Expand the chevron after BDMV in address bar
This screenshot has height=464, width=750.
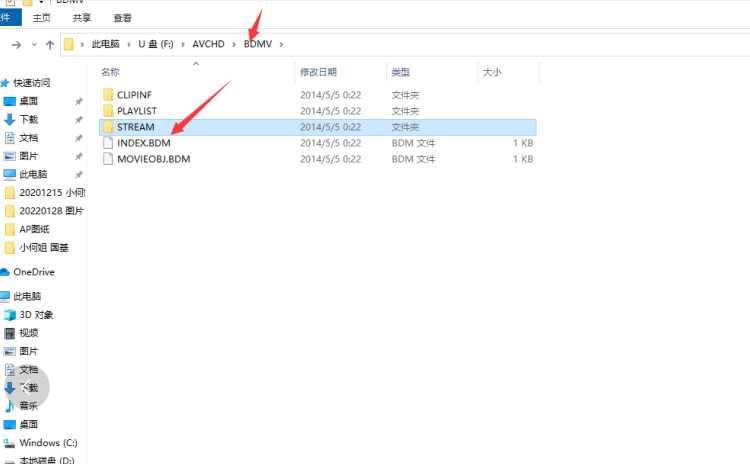[x=282, y=45]
